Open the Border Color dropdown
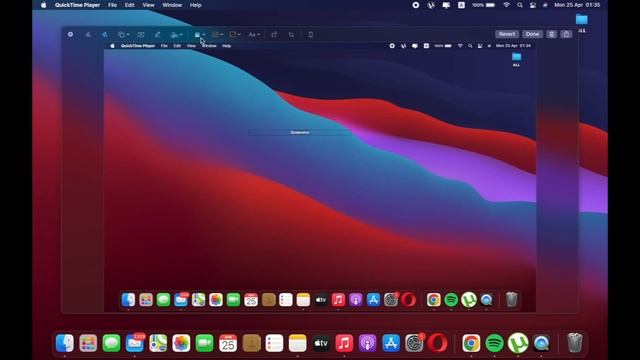Viewport: 640px width, 360px height. (x=218, y=35)
